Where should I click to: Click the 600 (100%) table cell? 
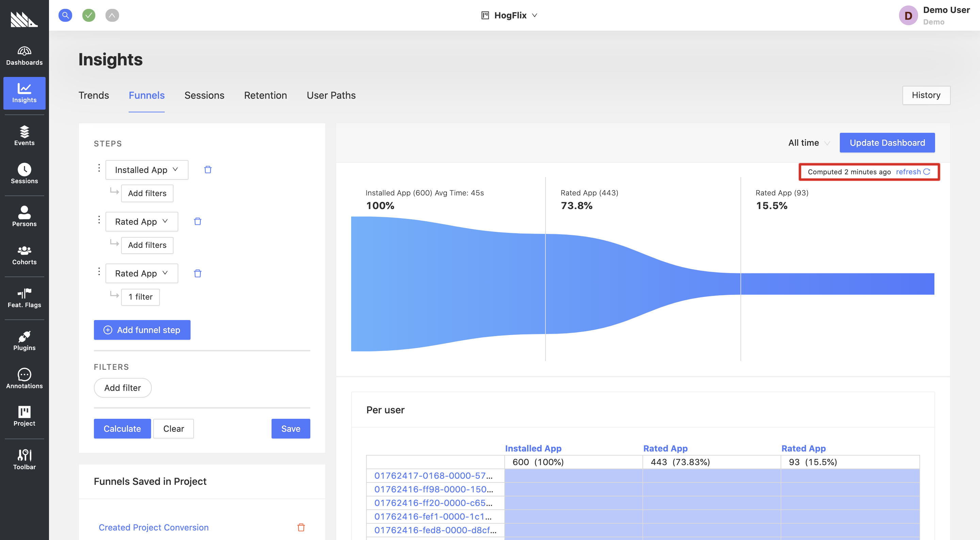coord(573,462)
